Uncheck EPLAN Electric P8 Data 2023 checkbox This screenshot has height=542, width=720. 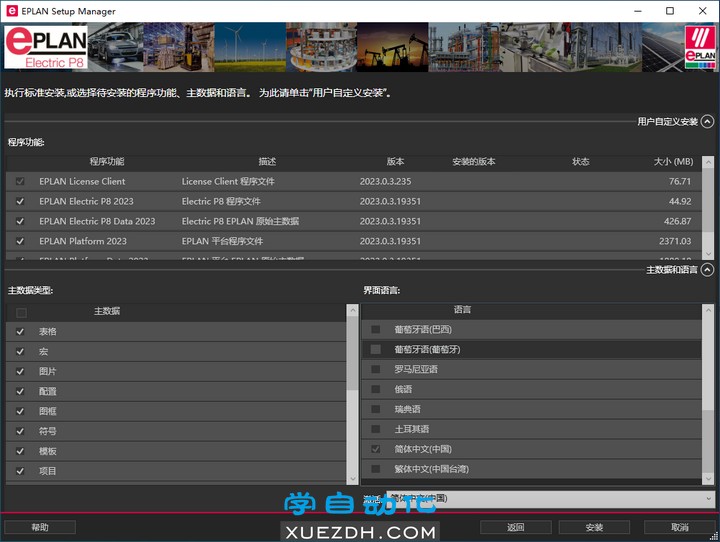click(20, 221)
